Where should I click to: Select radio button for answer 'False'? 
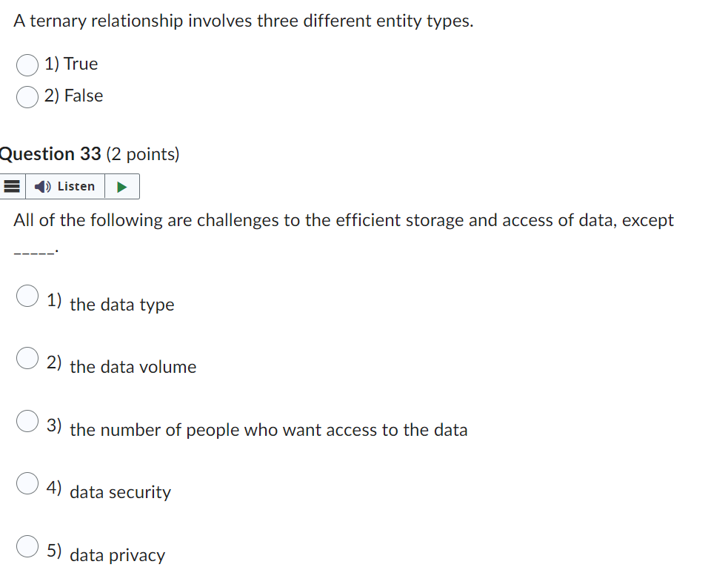coord(27,96)
